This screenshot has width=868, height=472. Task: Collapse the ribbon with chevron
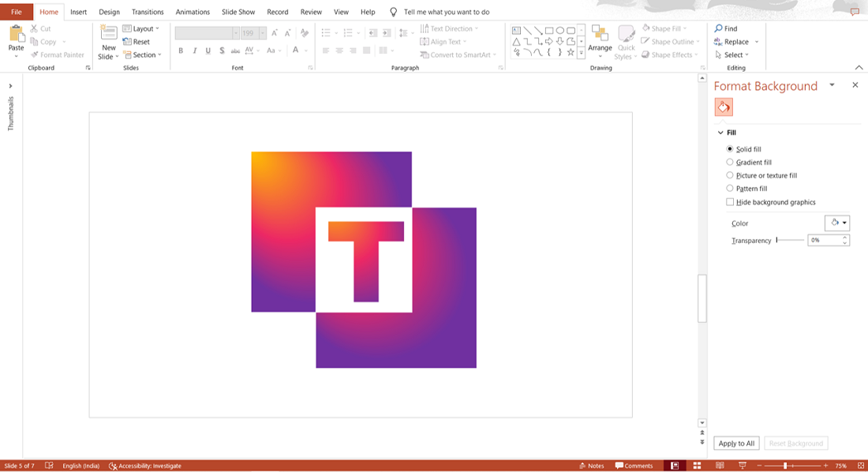[859, 68]
